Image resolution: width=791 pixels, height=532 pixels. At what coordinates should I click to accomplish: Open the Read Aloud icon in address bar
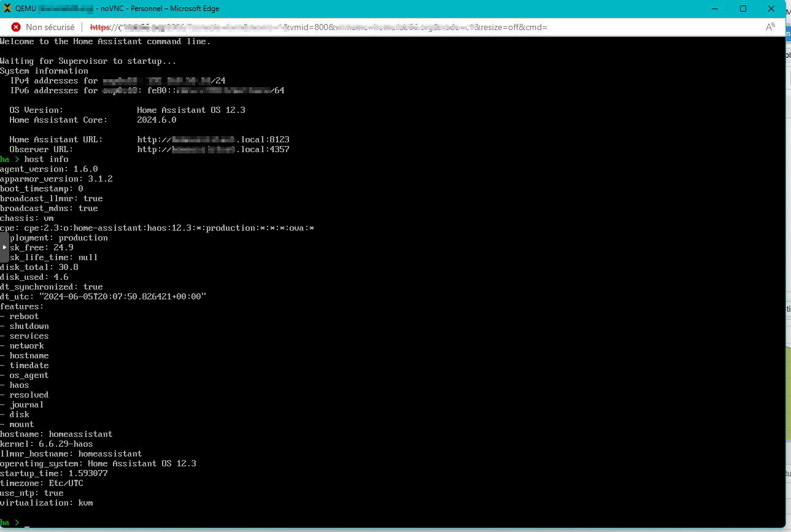[770, 27]
